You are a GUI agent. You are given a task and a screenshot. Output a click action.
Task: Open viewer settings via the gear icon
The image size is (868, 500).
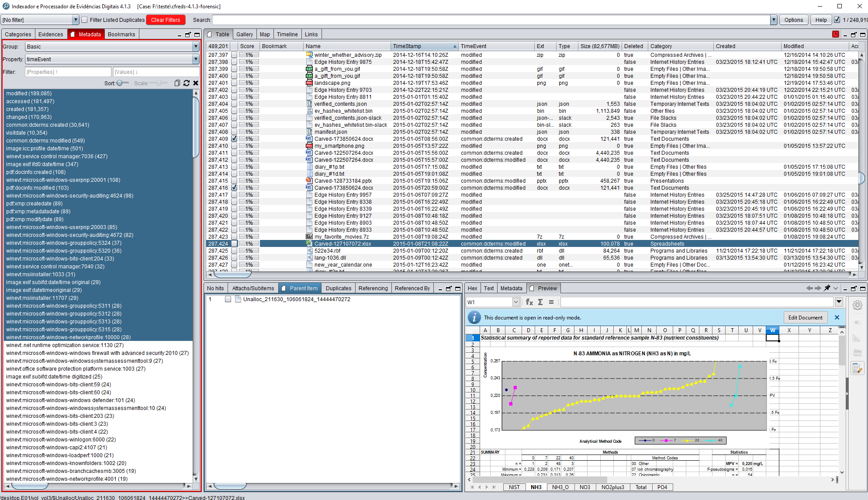pos(858,305)
